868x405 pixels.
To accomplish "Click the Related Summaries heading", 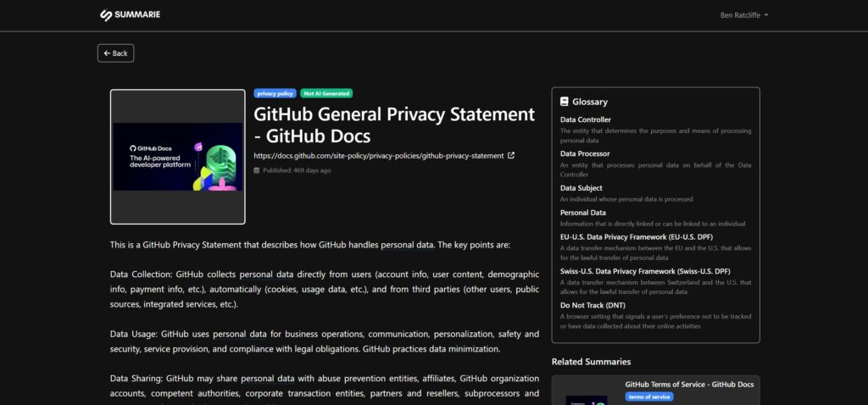I will pyautogui.click(x=591, y=362).
